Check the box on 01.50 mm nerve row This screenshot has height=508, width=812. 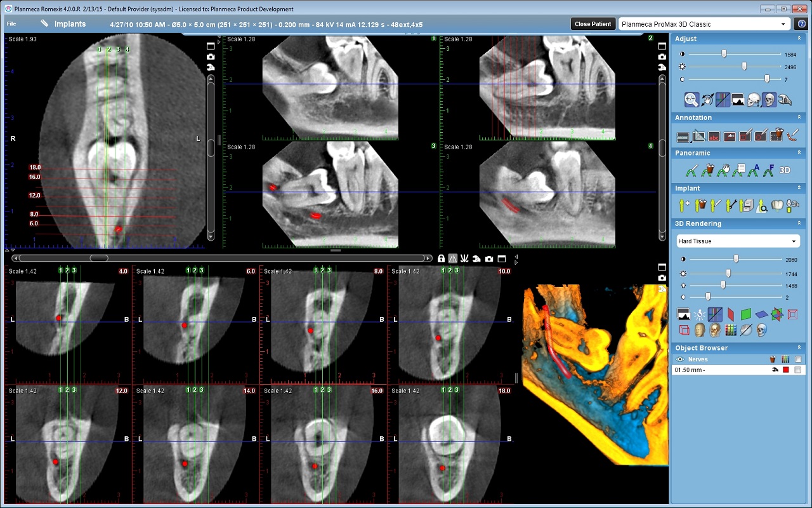click(x=797, y=370)
